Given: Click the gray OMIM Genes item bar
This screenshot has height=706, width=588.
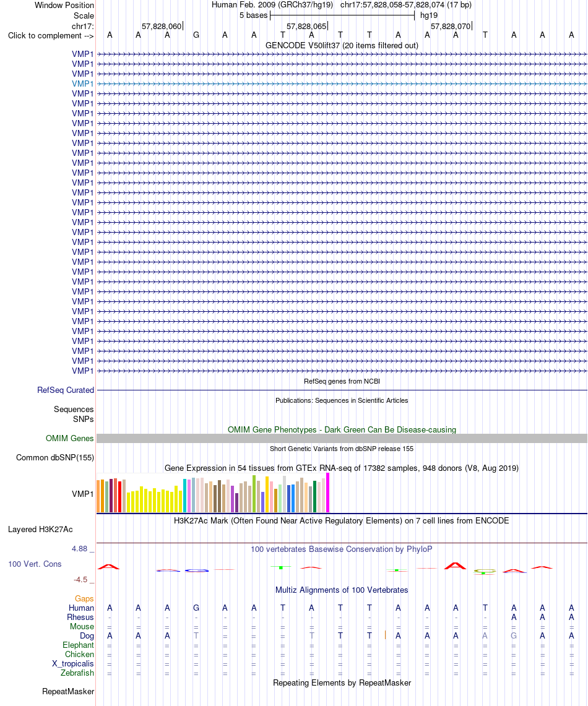Looking at the screenshot, I should 342,439.
